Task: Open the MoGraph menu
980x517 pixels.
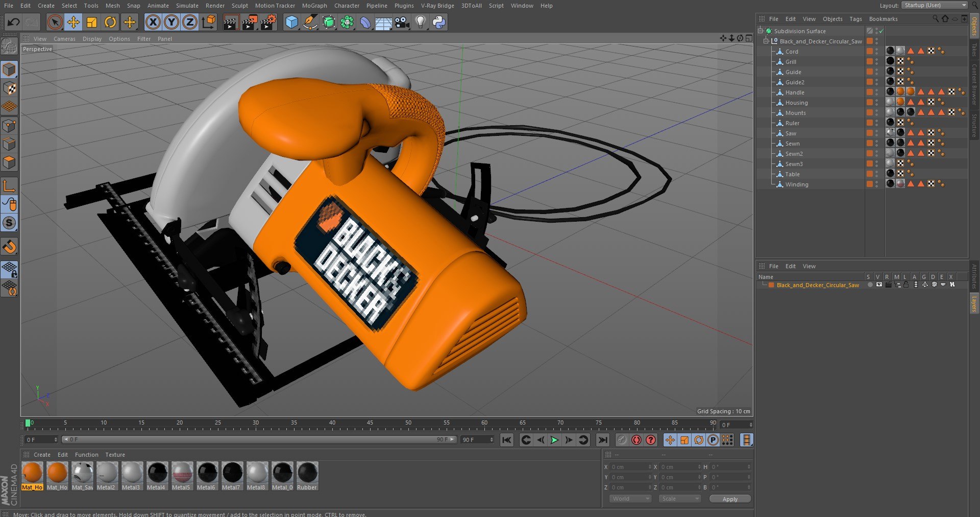Action: point(314,6)
